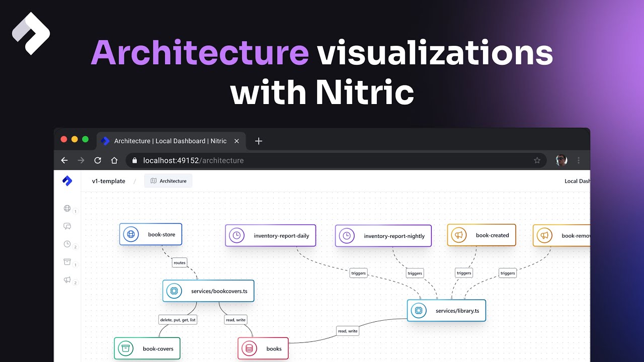The image size is (644, 362).
Task: Bookmark page with star icon
Action: pos(537,160)
